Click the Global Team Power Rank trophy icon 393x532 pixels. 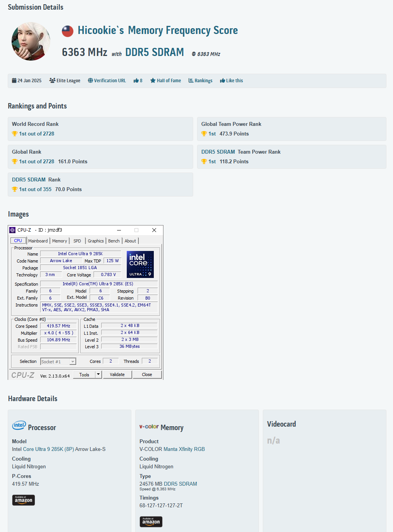click(x=204, y=134)
